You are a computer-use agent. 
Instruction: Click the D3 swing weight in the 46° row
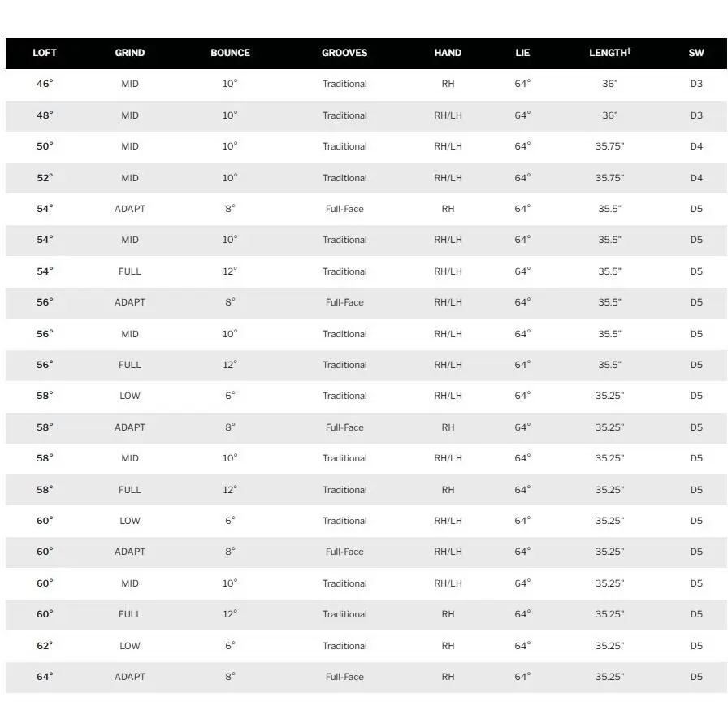pyautogui.click(x=696, y=84)
